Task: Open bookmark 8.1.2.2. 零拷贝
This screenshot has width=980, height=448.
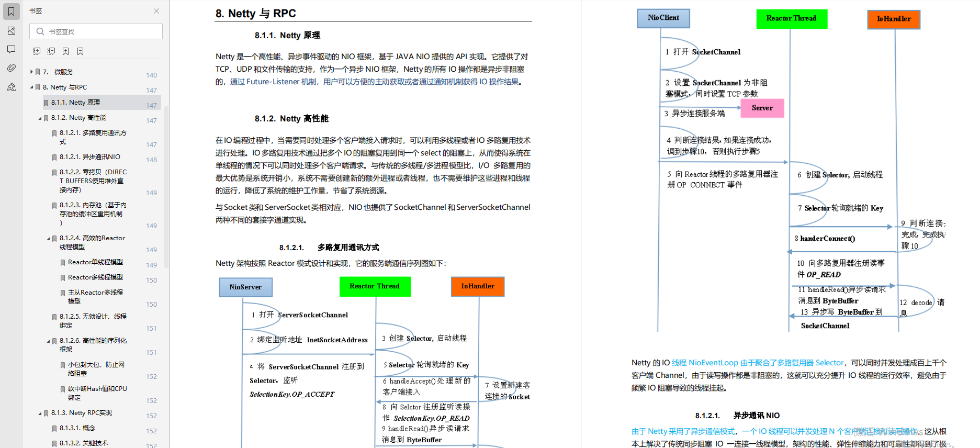Action: coord(93,181)
